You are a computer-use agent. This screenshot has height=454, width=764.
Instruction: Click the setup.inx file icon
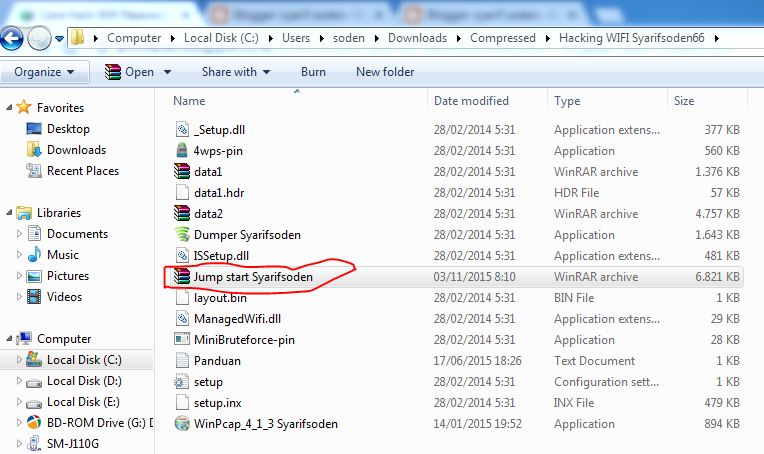click(x=182, y=402)
